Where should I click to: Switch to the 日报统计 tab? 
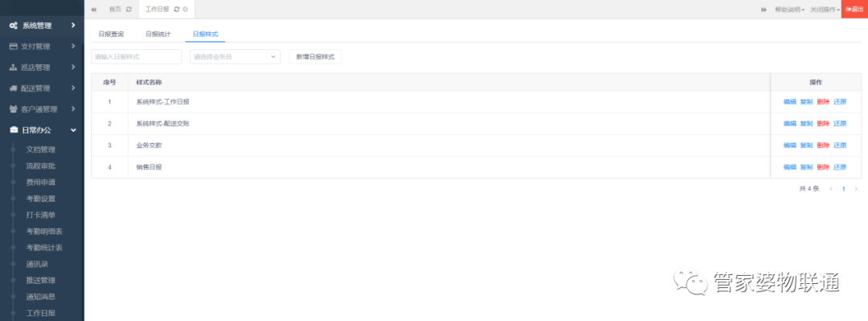(158, 34)
